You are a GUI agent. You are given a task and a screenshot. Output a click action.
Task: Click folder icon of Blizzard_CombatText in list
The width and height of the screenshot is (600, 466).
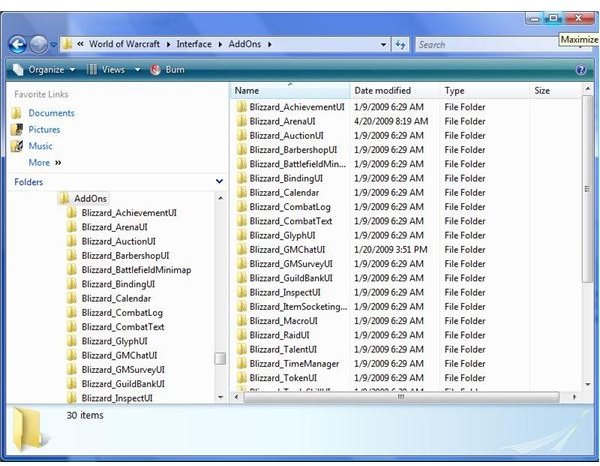pos(241,221)
